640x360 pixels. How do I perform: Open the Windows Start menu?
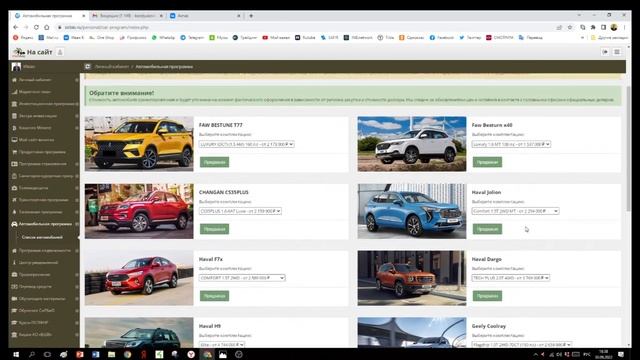click(x=16, y=354)
